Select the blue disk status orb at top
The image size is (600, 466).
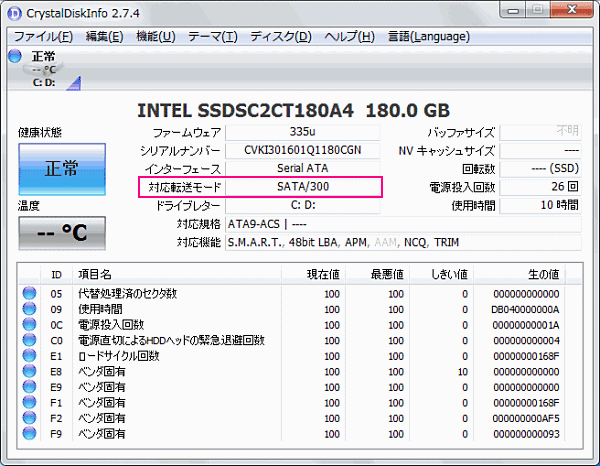coord(15,56)
